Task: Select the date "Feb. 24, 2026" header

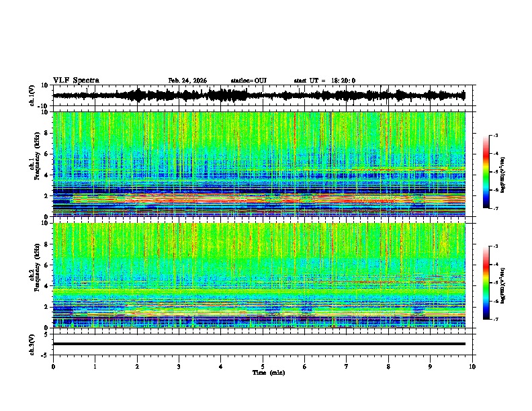Action: [x=187, y=81]
